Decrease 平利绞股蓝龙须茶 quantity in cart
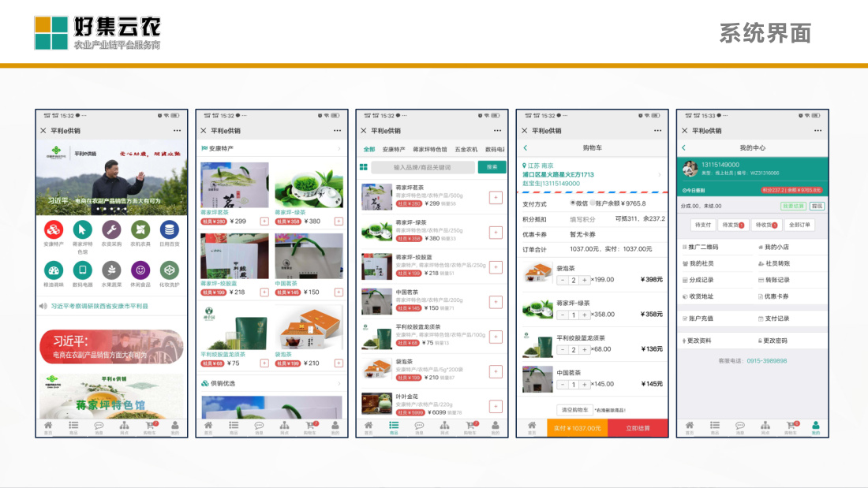 click(563, 350)
